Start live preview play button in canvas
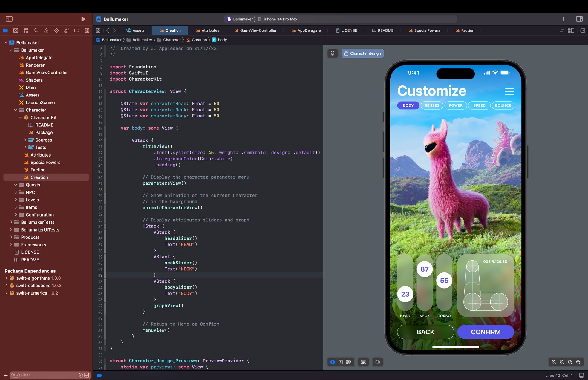The width and height of the screenshot is (588, 380). point(332,362)
